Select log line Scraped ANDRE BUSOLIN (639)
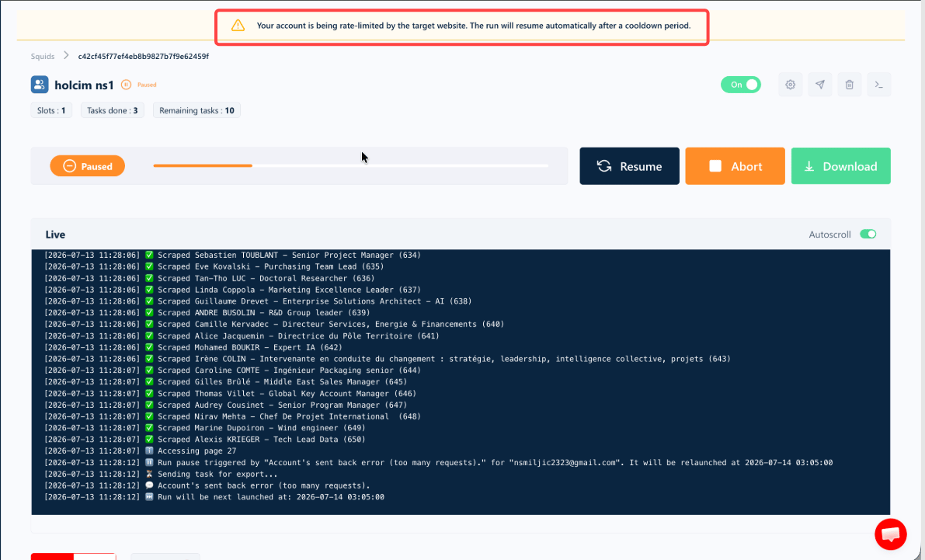Screen dimensions: 925x560 207,313
